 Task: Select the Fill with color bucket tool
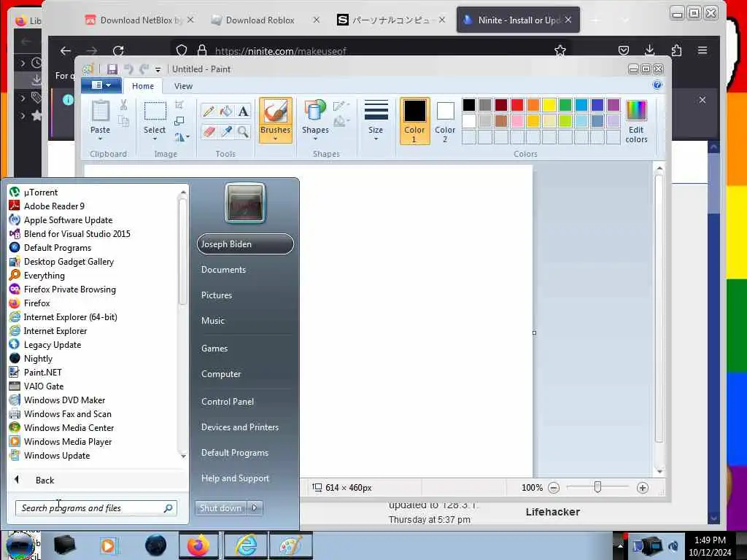(x=226, y=112)
